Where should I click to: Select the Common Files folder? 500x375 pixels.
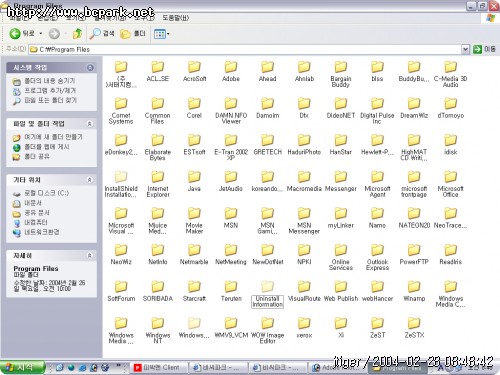click(x=157, y=111)
